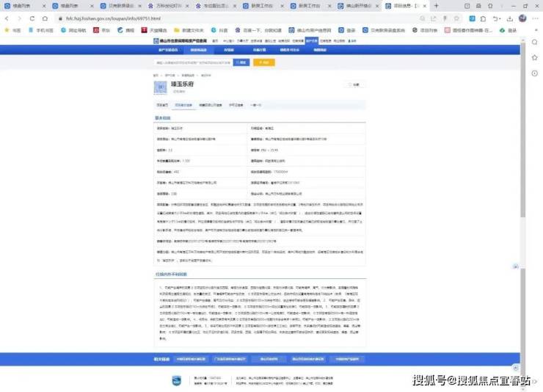Click the undo arrow dropdown in browser toolbar
This screenshot has height=392, width=543.
(497, 18)
